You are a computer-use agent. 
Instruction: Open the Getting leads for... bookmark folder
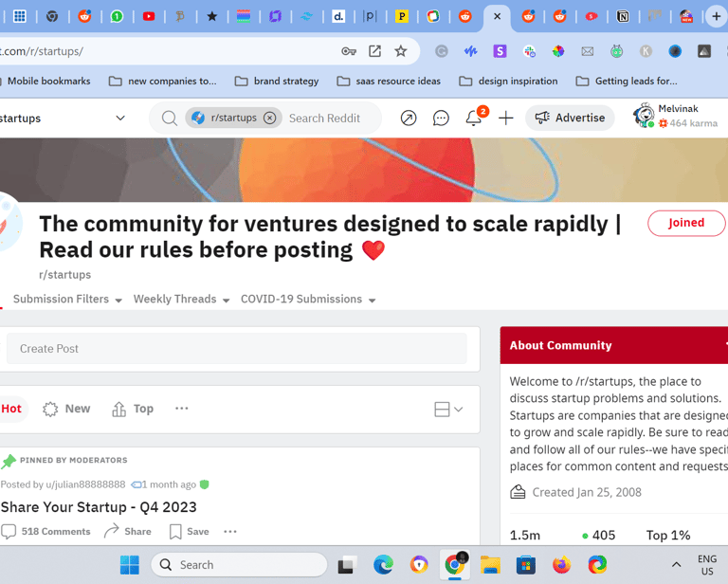[627, 82]
